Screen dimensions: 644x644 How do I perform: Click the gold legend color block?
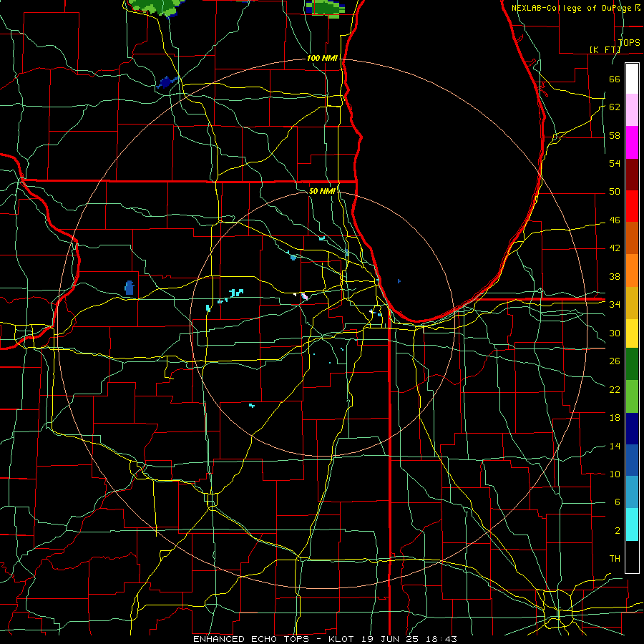coord(632,302)
